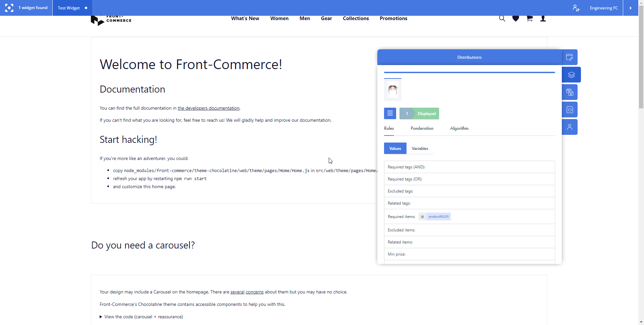Open wishlist heart icon

pyautogui.click(x=516, y=19)
